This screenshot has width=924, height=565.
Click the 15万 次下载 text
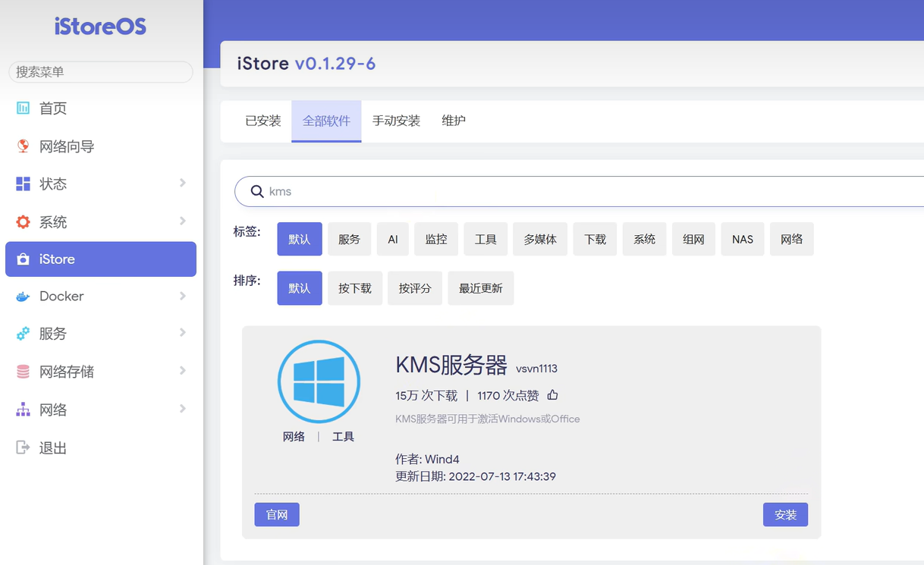[426, 396]
